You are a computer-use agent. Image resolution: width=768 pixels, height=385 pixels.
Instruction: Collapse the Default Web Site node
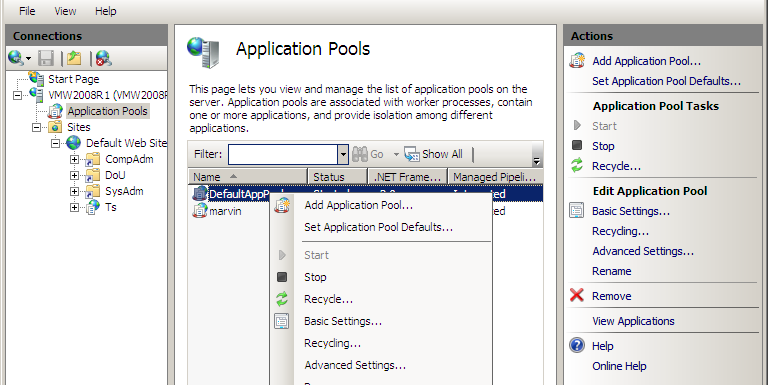(55, 144)
